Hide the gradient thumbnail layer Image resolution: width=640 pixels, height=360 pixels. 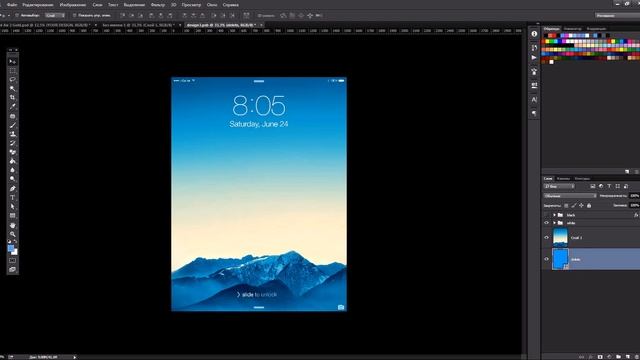click(x=547, y=238)
